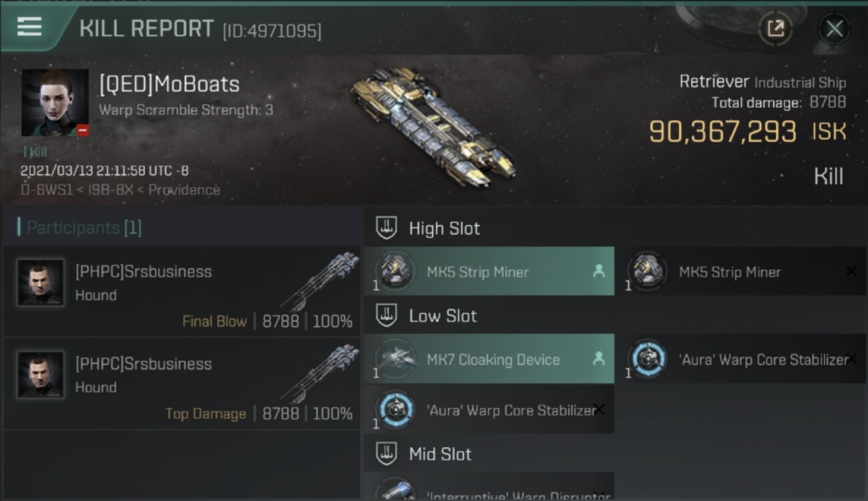The width and height of the screenshot is (868, 501).
Task: Select the Final Blow Srsbusiness portrait
Action: click(x=41, y=283)
